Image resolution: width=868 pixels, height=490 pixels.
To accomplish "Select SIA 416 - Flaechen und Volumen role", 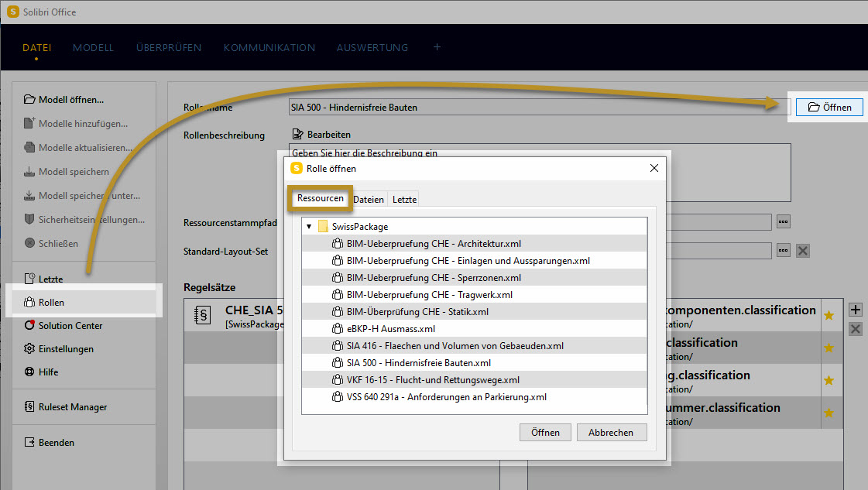I will click(x=475, y=345).
